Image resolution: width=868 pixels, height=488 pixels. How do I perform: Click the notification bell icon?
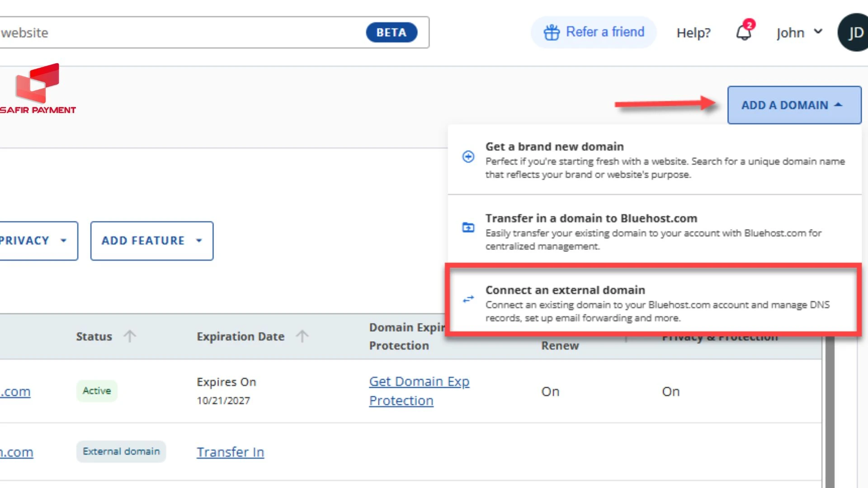(x=744, y=33)
